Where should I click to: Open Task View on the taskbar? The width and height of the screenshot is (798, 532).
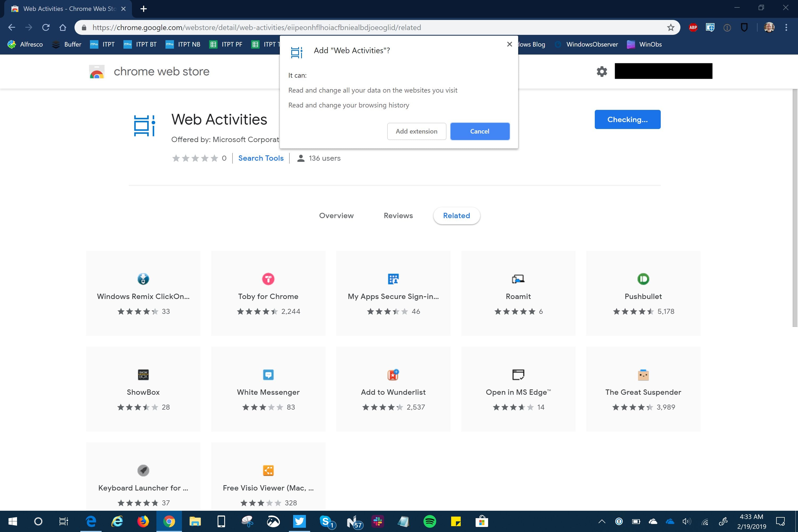click(x=64, y=521)
